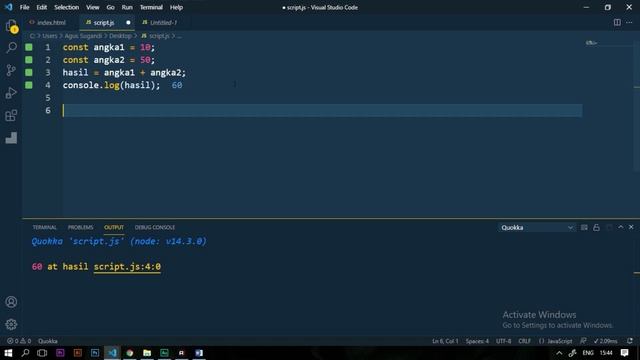Click the Quokka 2.09ms timing indicator
Screen dimensions: 640x360
(x=606, y=341)
